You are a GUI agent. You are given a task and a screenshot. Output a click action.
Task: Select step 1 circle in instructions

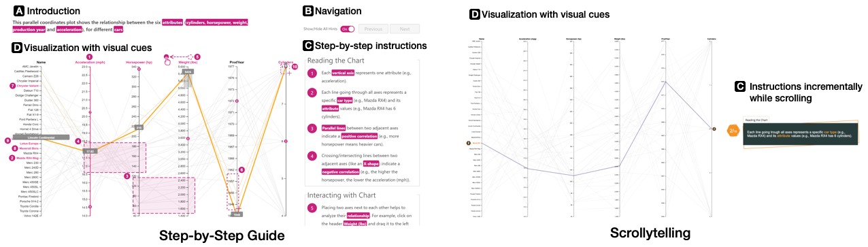312,73
